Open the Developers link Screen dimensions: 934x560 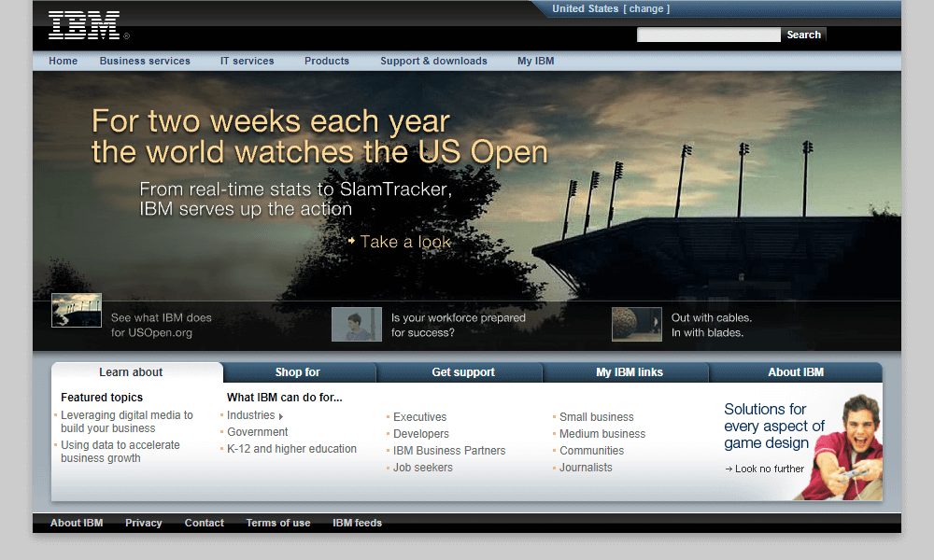[421, 434]
